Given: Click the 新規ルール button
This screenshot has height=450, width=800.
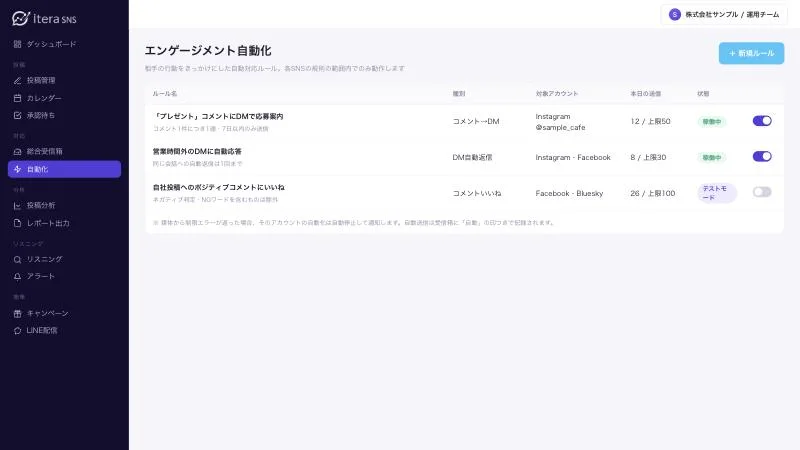Looking at the screenshot, I should [x=751, y=53].
